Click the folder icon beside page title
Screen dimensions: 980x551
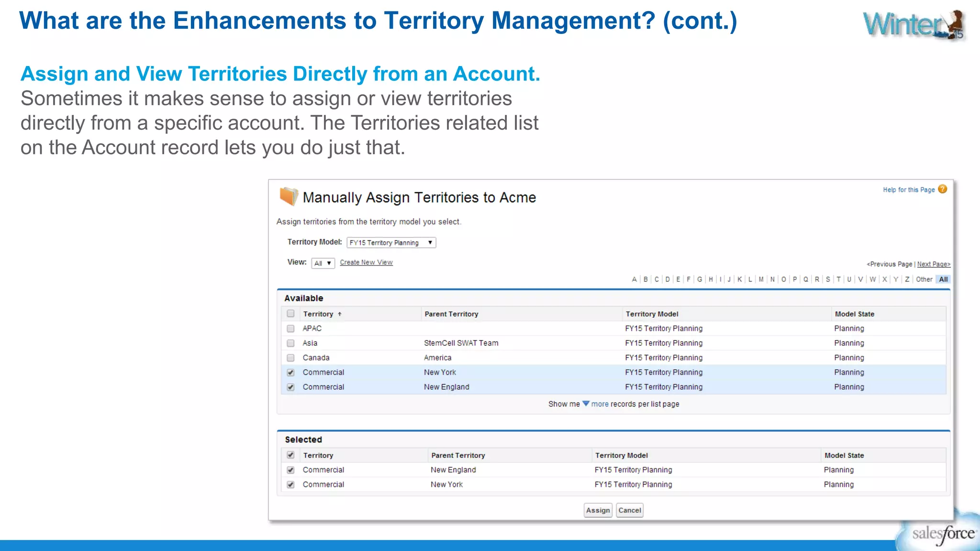pos(289,197)
